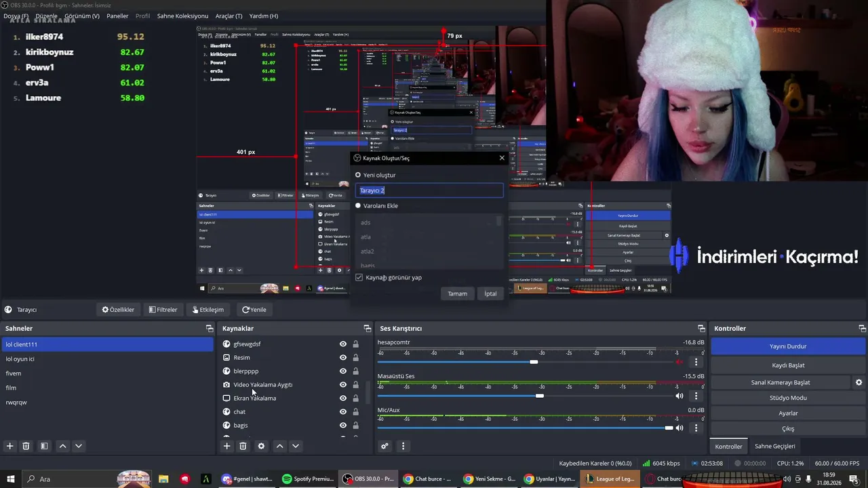Select the Yeni oluştur radio option
The height and width of the screenshot is (488, 868).
click(358, 175)
